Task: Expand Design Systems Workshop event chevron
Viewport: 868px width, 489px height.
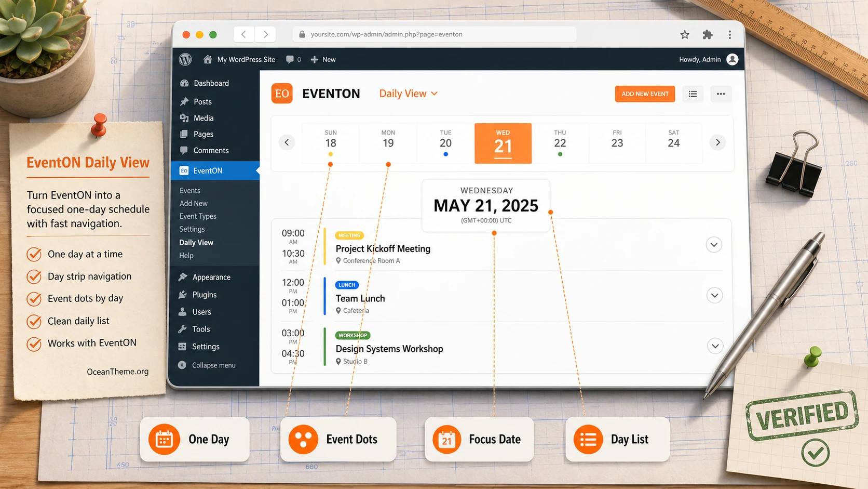Action: tap(715, 346)
